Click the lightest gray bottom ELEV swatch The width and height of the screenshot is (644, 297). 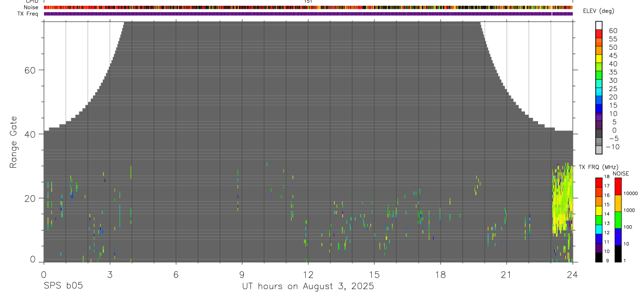[599, 150]
